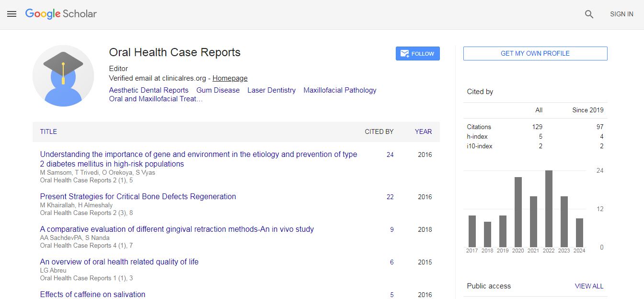The image size is (644, 299).
Task: Open the Maxillofacial Pathology topic
Action: pyautogui.click(x=340, y=90)
